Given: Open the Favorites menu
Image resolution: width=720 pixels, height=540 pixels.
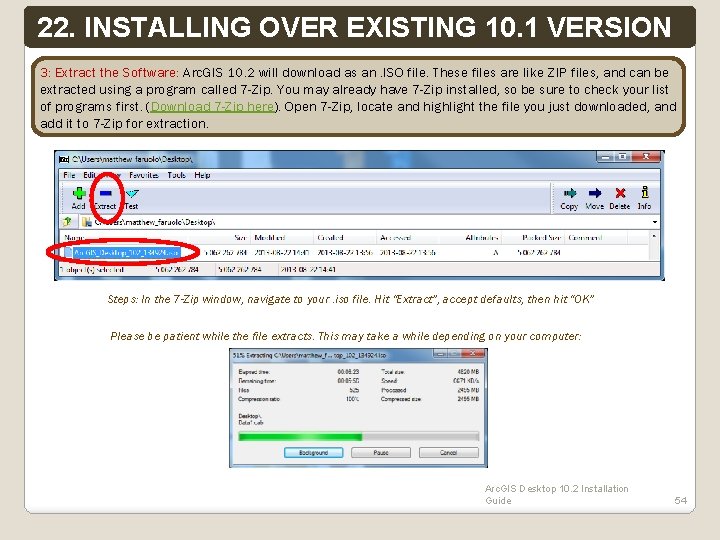Looking at the screenshot, I should [144, 175].
